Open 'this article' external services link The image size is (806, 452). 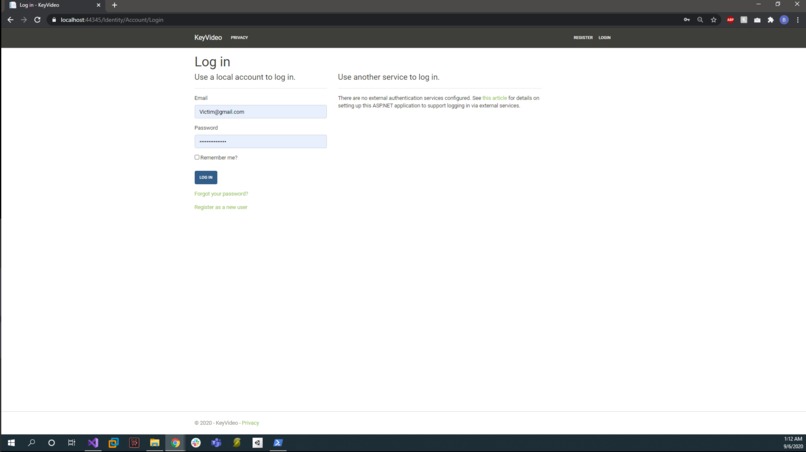point(494,98)
